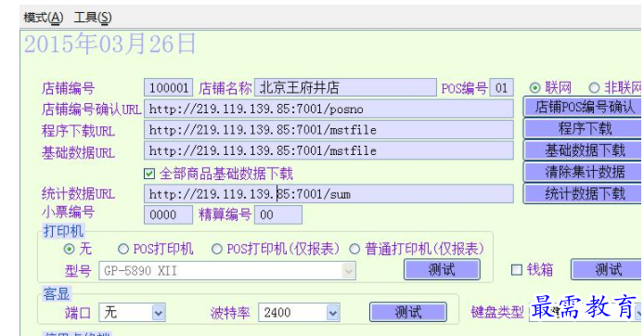
Task: Select printer option 无
Action: point(69,249)
